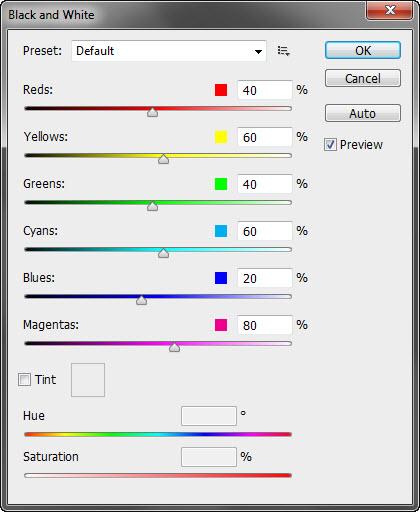The image size is (420, 512).
Task: Click the magenta color swatch
Action: click(x=221, y=325)
